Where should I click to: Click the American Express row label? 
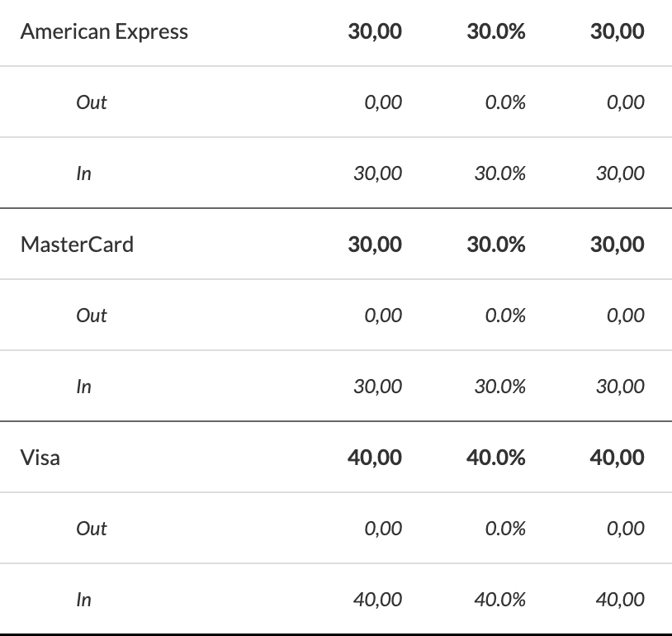point(104,31)
